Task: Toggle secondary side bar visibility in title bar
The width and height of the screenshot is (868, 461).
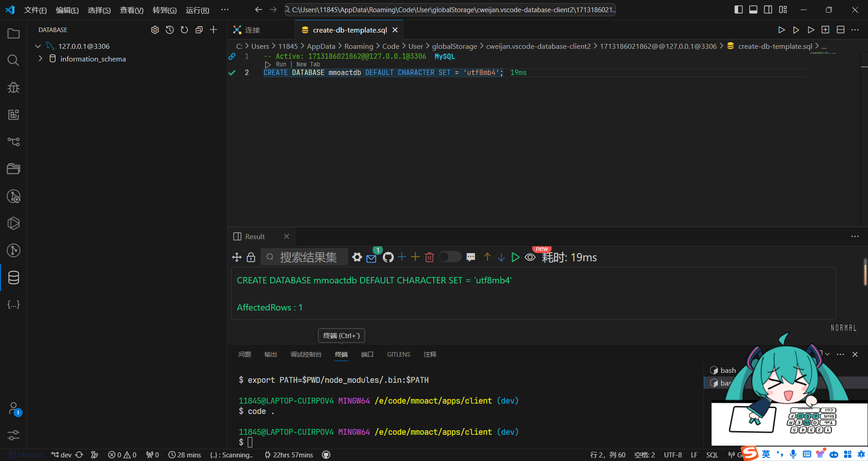Action: click(x=768, y=9)
